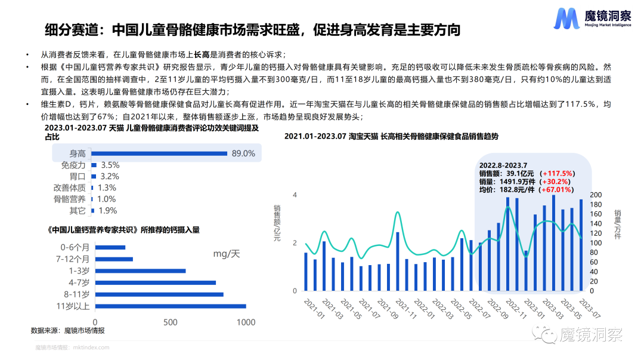Click the 销售额/亿元 left axis title
Image resolution: width=644 pixels, height=363 pixels.
tap(277, 223)
